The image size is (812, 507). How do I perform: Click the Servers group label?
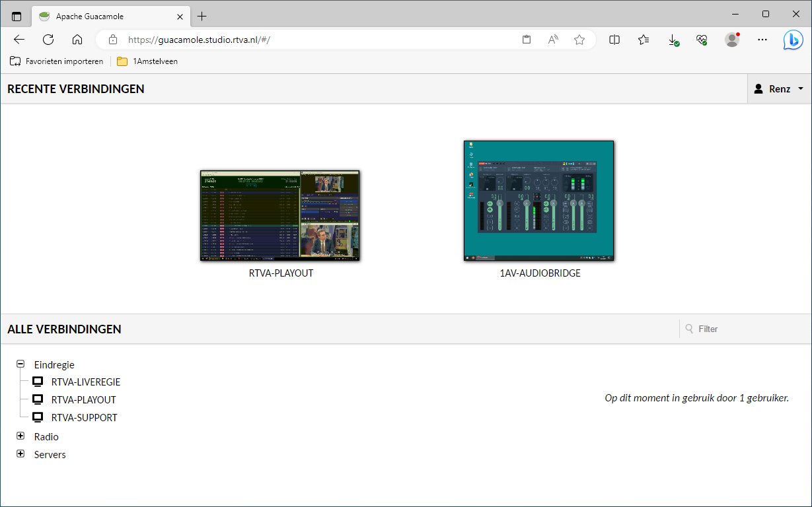50,454
